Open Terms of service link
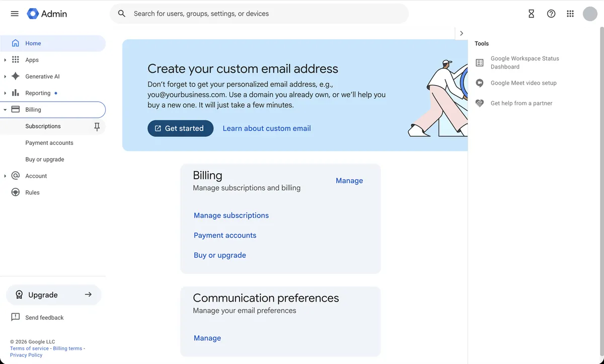 tap(29, 348)
